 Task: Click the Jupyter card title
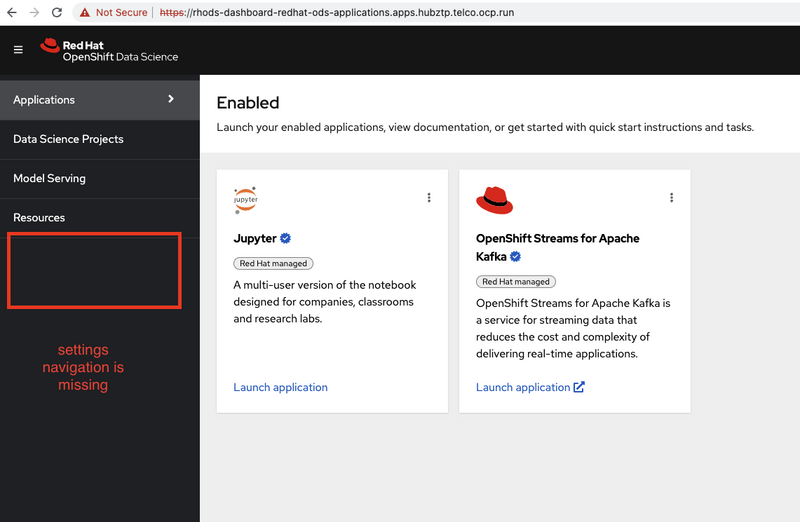(255, 238)
